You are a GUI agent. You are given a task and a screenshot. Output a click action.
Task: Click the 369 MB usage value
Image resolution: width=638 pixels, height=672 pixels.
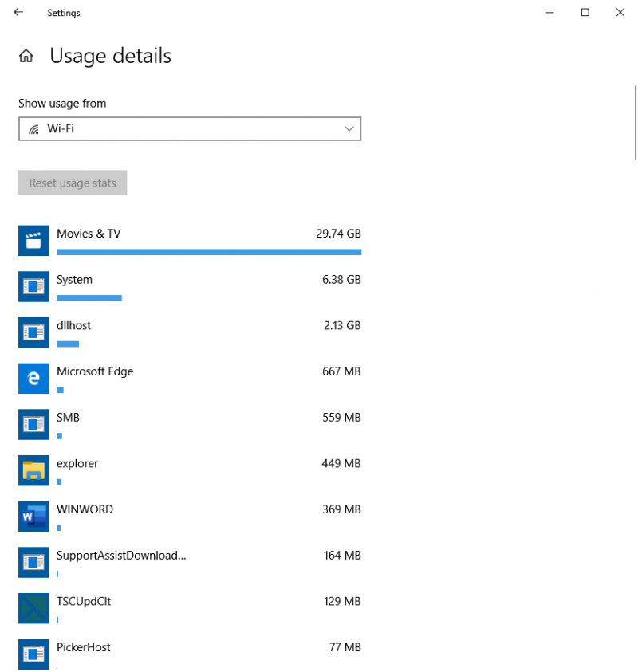point(341,509)
